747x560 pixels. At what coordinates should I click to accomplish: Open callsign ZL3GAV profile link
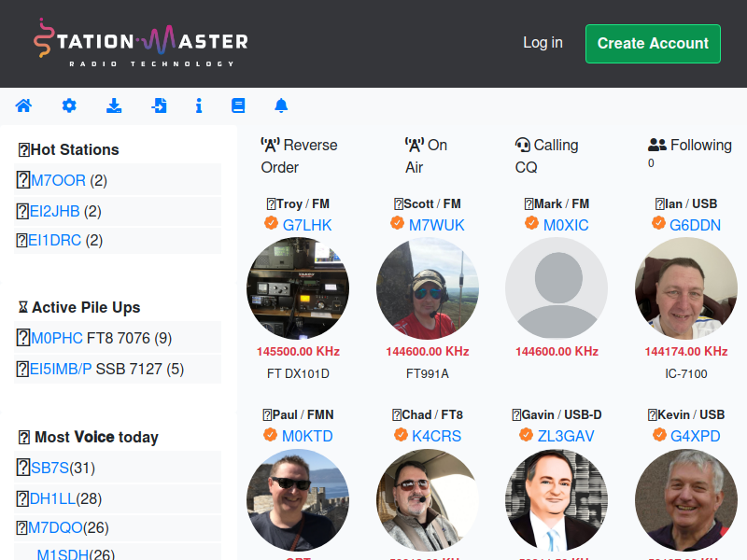(566, 436)
